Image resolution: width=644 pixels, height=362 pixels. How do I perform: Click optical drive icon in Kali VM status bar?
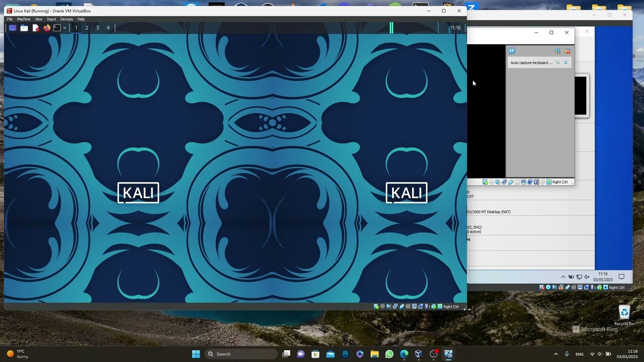pos(382,306)
